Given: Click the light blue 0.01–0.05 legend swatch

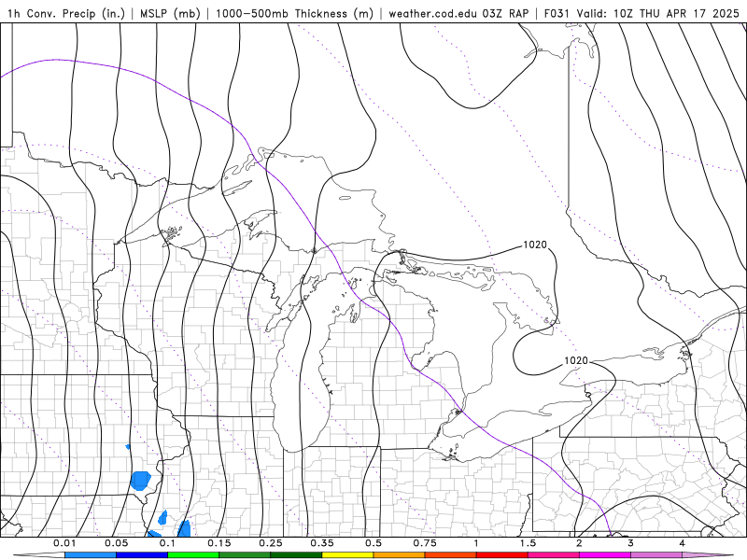Looking at the screenshot, I should click(x=91, y=555).
